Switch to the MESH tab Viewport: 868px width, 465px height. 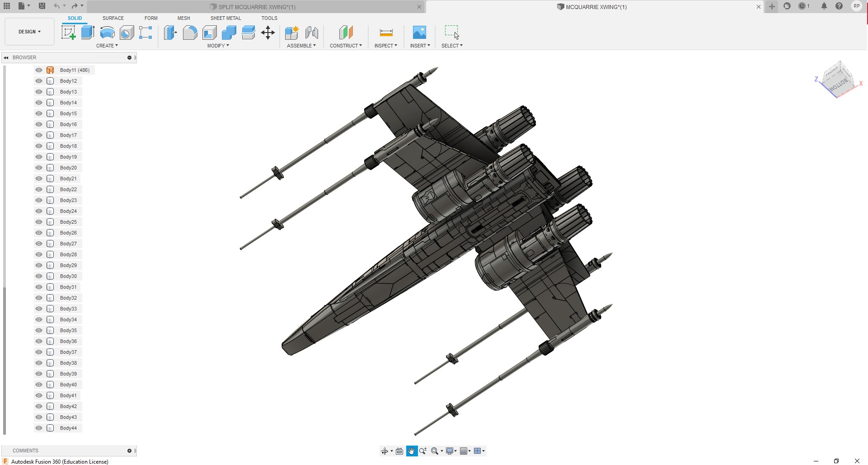click(184, 18)
